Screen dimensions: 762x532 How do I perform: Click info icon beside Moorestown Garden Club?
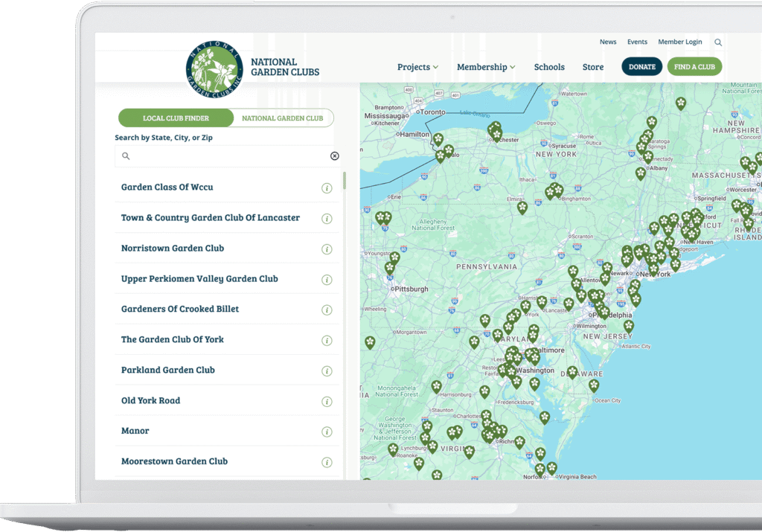pos(327,462)
